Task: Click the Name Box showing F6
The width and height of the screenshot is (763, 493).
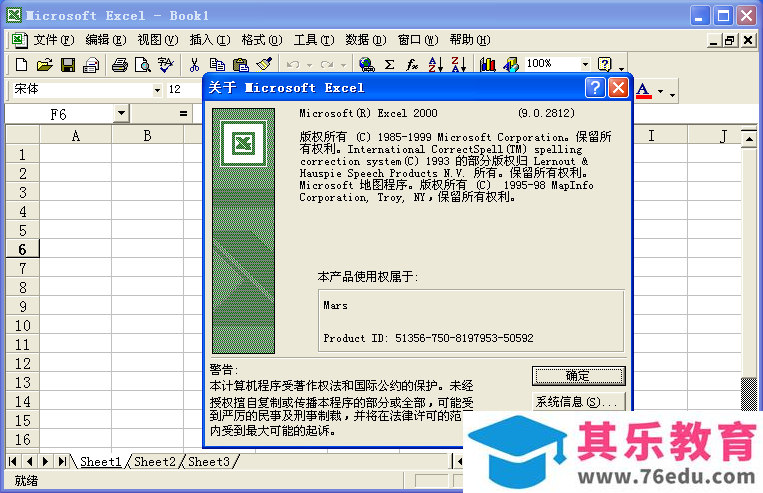Action: 59,114
